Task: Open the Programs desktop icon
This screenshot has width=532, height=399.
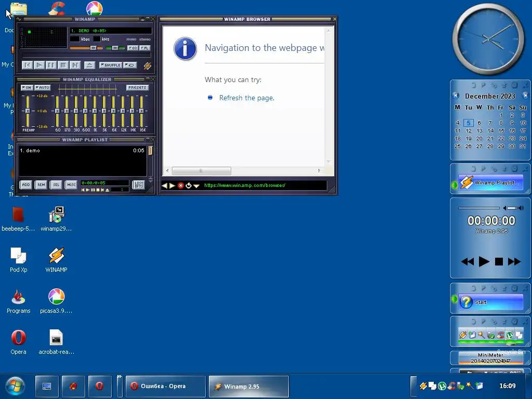Action: 18,301
